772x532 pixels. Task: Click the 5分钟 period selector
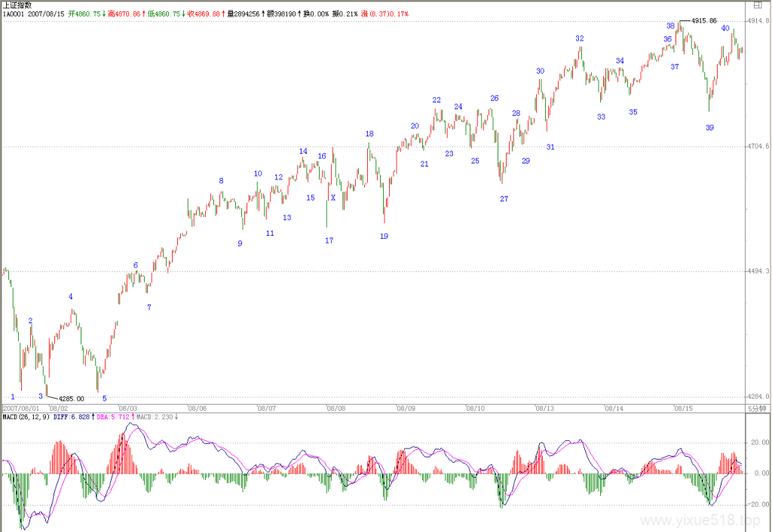757,408
